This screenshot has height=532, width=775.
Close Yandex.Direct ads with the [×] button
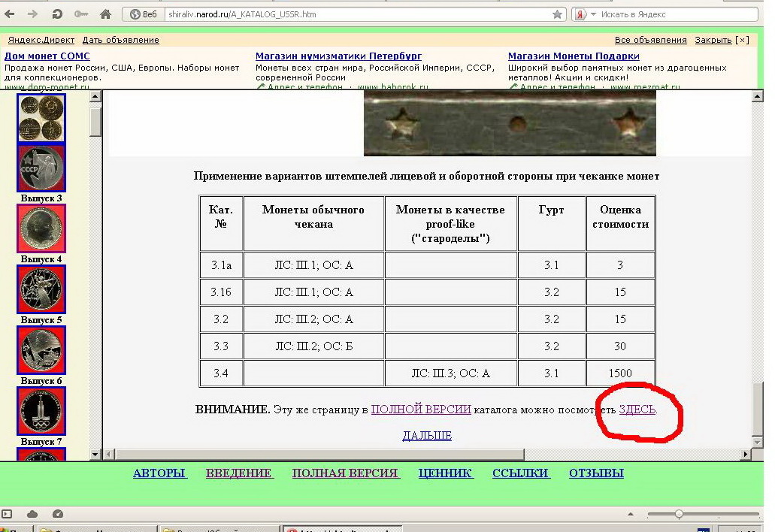(742, 40)
